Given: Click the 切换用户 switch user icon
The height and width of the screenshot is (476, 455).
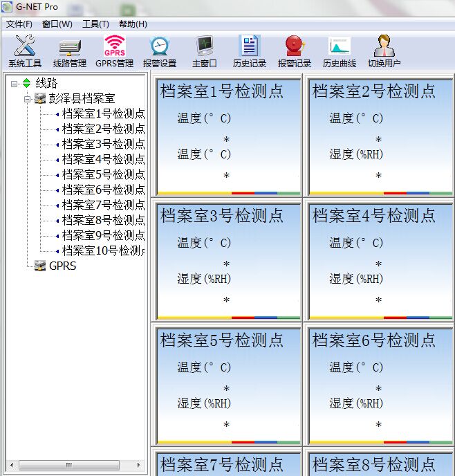Looking at the screenshot, I should tap(384, 51).
